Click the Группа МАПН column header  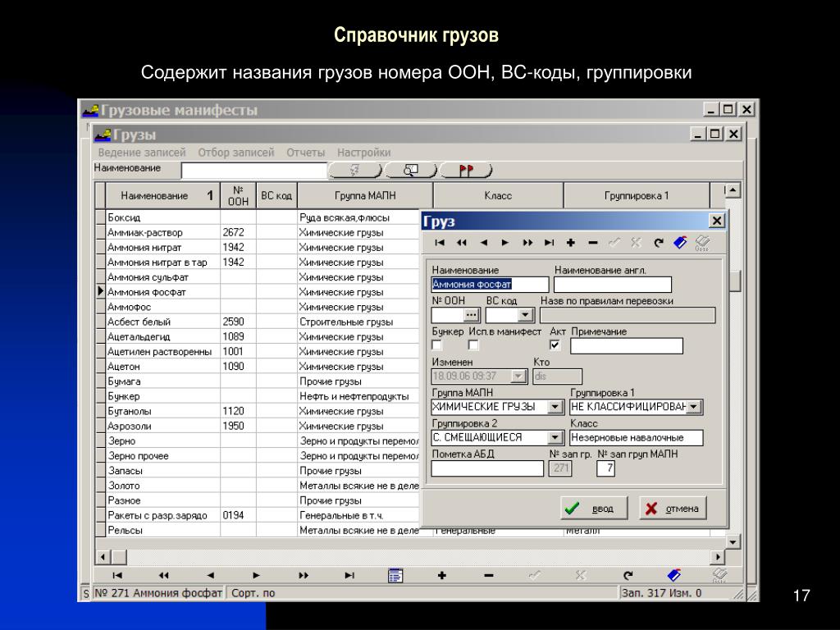365,195
